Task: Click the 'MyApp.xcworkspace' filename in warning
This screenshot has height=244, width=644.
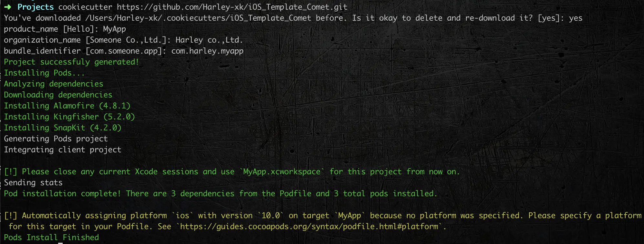Action: tap(282, 172)
